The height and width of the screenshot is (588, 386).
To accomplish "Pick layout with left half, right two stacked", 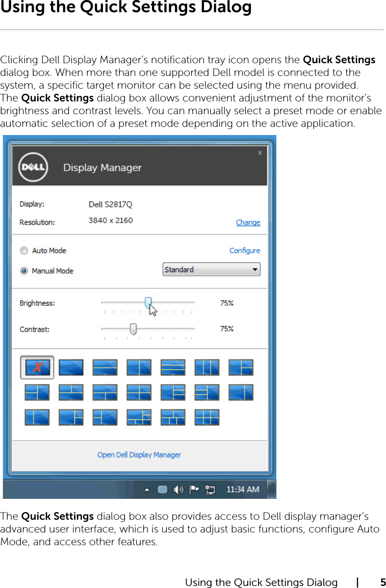I will pos(241,367).
